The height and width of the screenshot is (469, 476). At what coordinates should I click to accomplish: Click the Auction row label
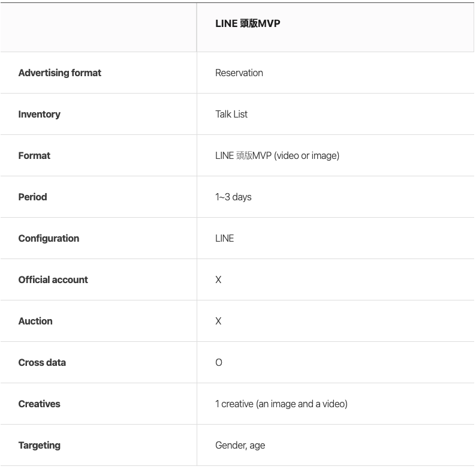point(35,321)
